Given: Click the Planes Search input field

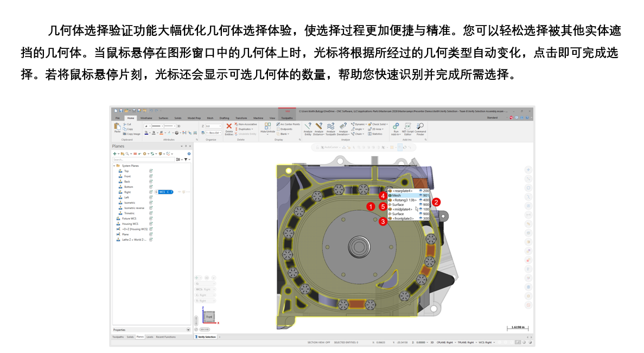Looking at the screenshot, I should click(x=144, y=160).
